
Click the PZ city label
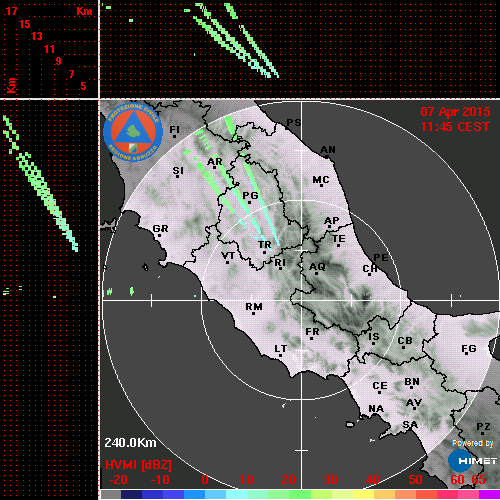tap(483, 427)
